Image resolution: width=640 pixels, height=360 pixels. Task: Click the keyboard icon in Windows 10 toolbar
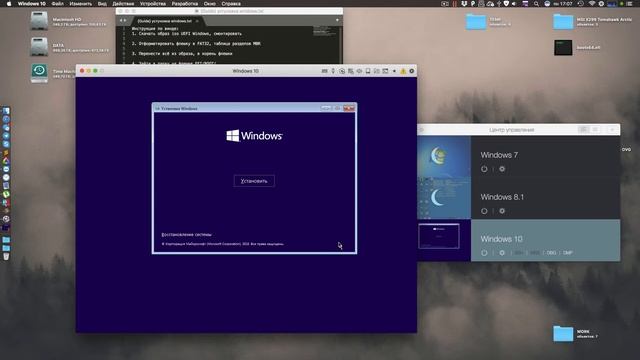324,71
